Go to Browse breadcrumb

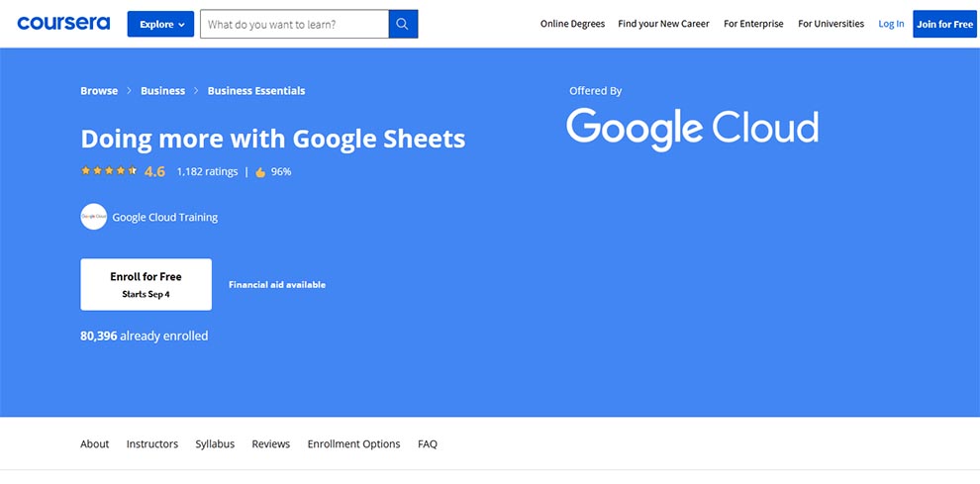click(x=99, y=91)
